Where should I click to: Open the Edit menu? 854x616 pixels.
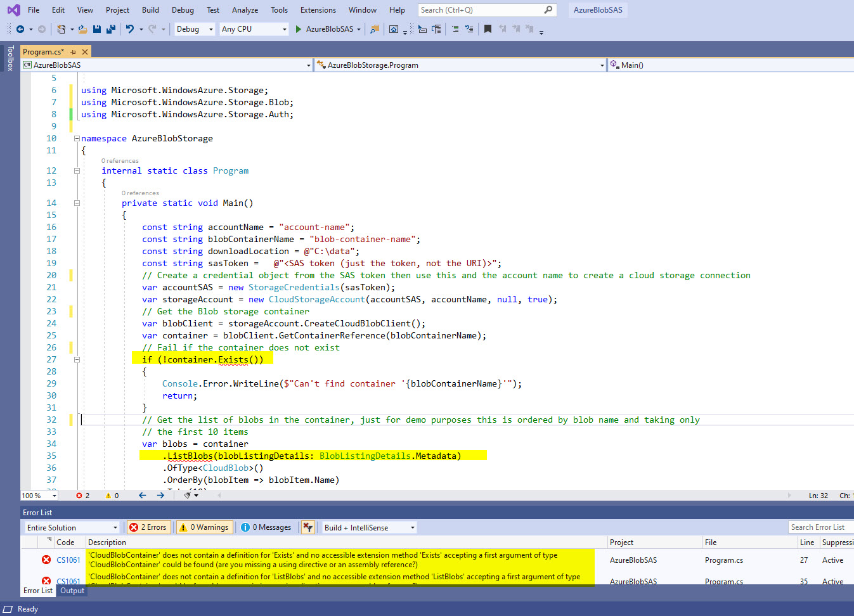58,10
